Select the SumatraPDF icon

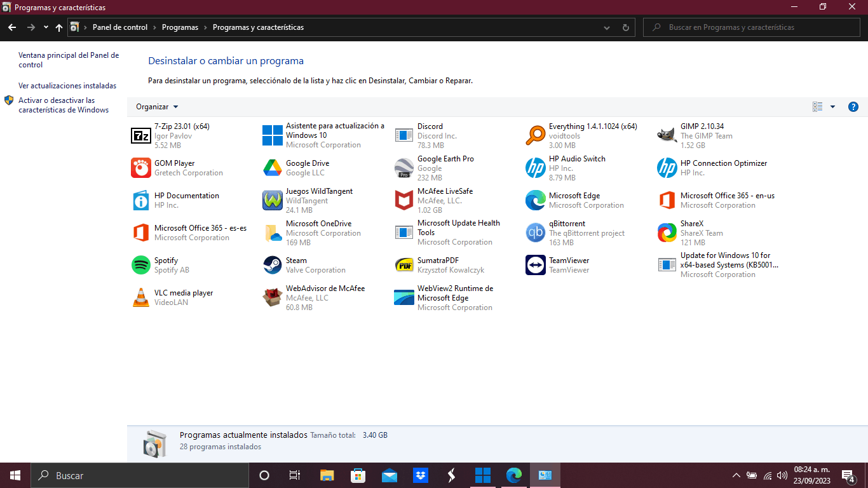tap(403, 265)
